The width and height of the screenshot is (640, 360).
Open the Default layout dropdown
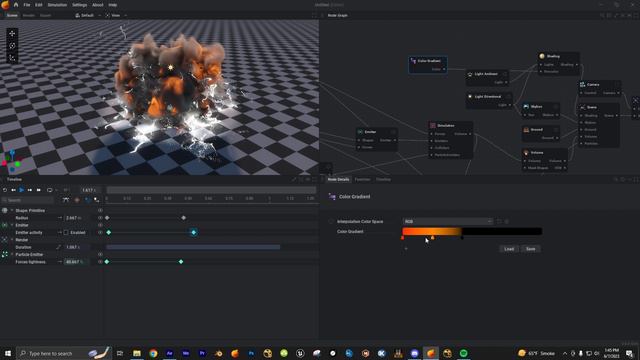(87, 16)
